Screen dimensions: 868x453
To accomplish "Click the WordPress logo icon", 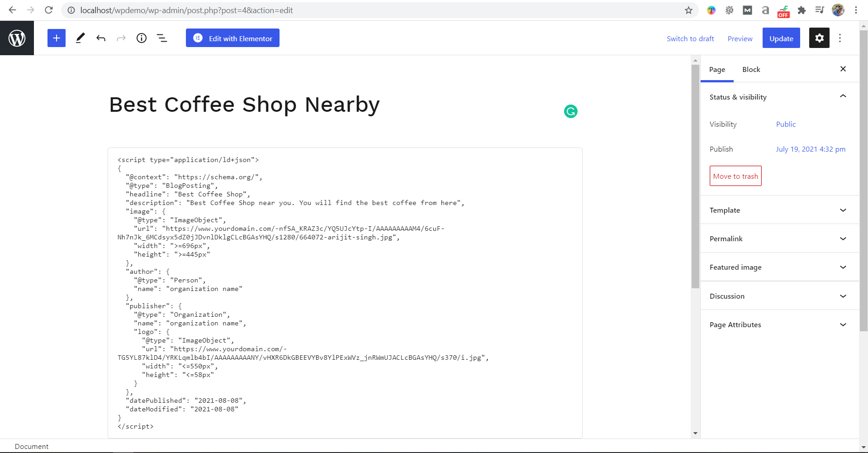I will (x=17, y=38).
